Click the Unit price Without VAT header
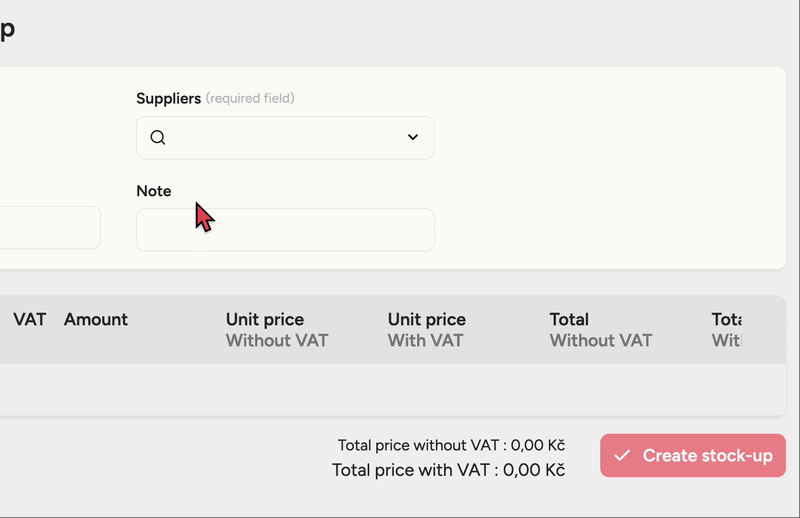 277,330
